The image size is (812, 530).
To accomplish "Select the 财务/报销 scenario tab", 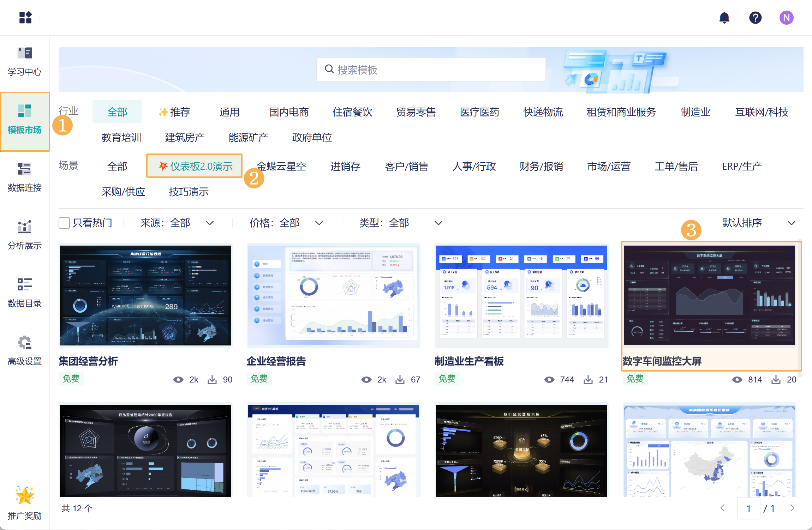I will click(x=541, y=166).
